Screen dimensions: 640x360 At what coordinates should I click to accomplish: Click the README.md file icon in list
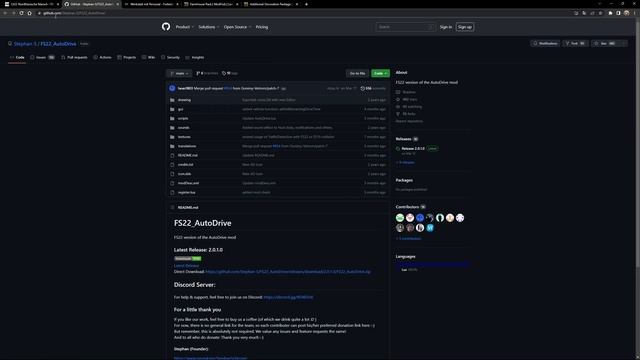pos(172,156)
